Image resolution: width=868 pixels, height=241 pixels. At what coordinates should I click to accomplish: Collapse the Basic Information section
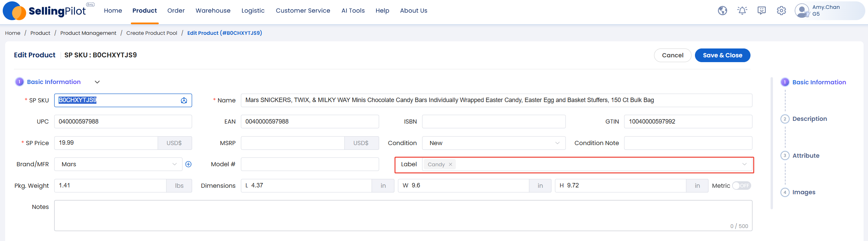(x=97, y=82)
